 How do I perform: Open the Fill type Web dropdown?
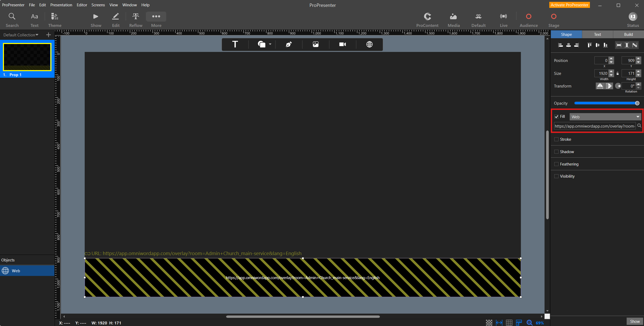[x=605, y=117]
